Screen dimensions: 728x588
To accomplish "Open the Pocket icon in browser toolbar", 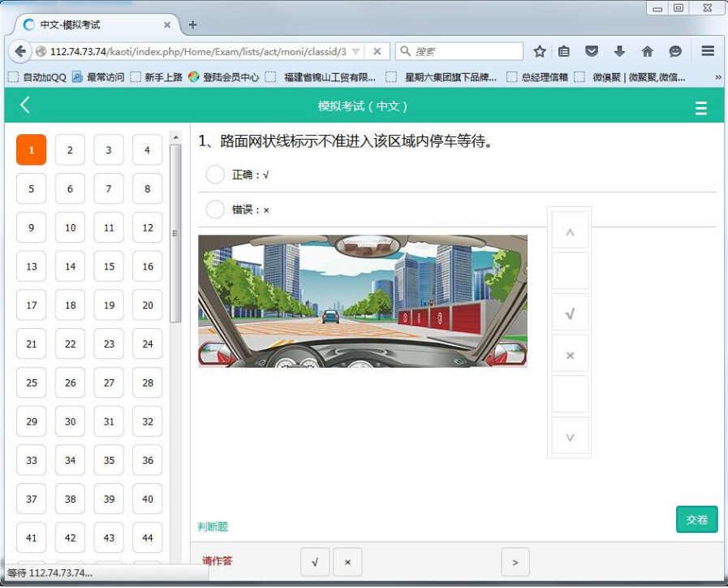I will point(591,51).
